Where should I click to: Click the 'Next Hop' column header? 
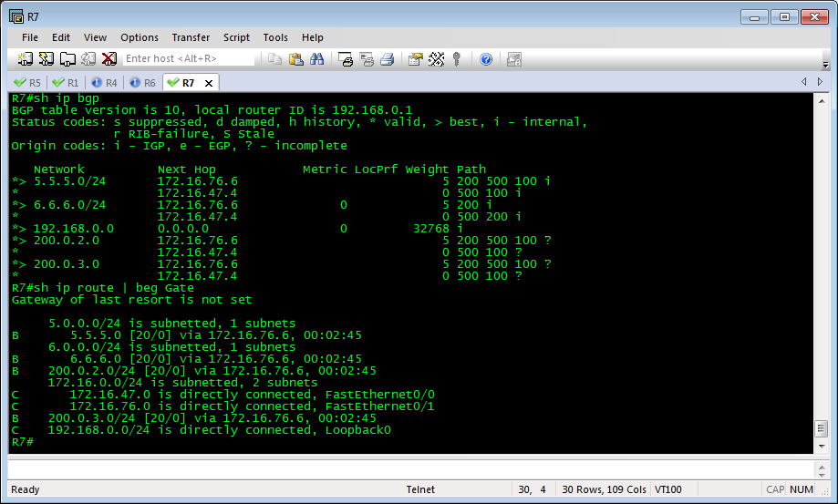pyautogui.click(x=187, y=170)
